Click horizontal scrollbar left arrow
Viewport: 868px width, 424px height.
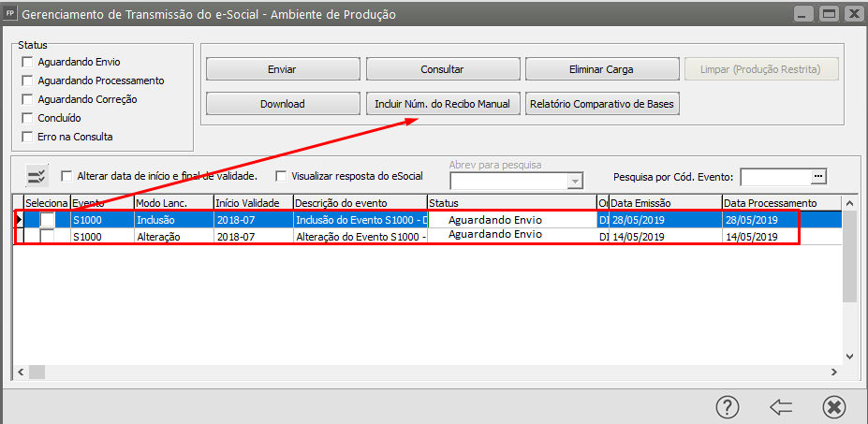21,372
